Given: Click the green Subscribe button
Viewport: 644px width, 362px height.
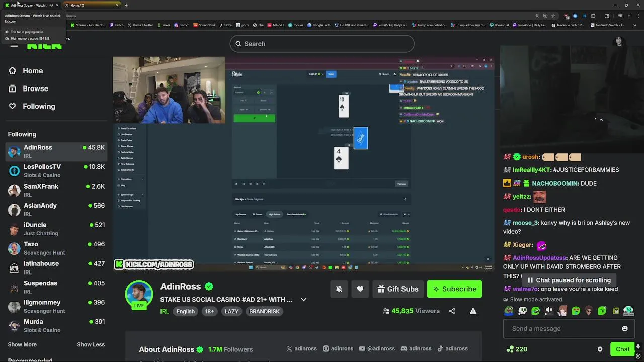Looking at the screenshot, I should 454,289.
